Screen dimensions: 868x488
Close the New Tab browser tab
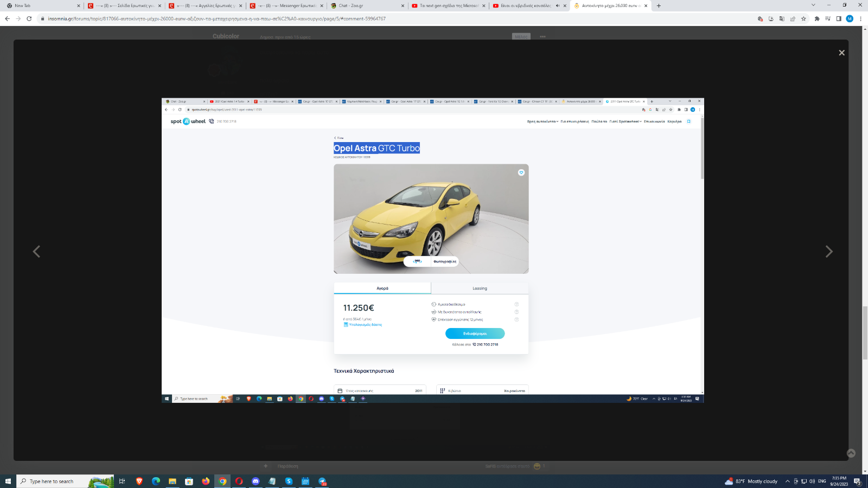pos(79,5)
